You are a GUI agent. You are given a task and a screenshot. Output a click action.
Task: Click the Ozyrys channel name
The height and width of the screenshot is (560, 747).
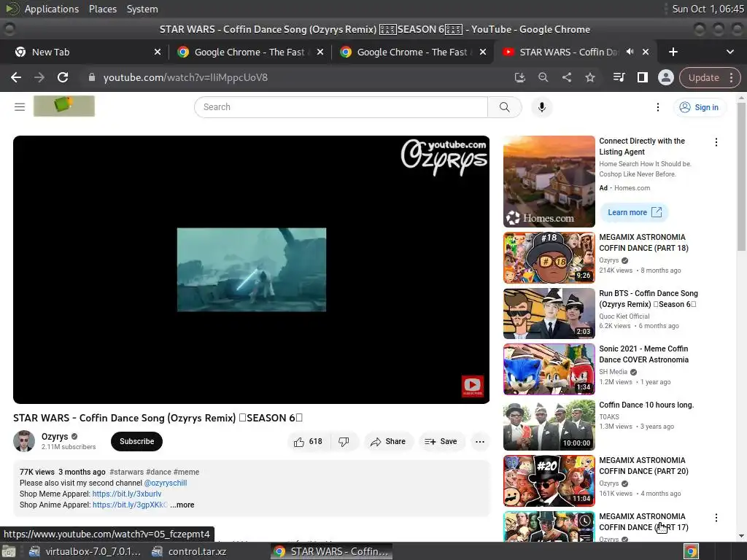(55, 437)
